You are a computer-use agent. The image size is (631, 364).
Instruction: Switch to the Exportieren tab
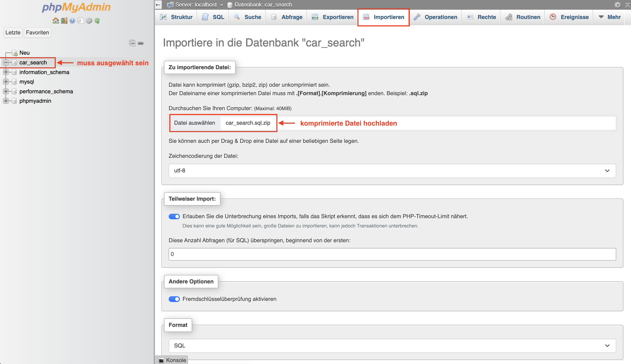pos(332,17)
